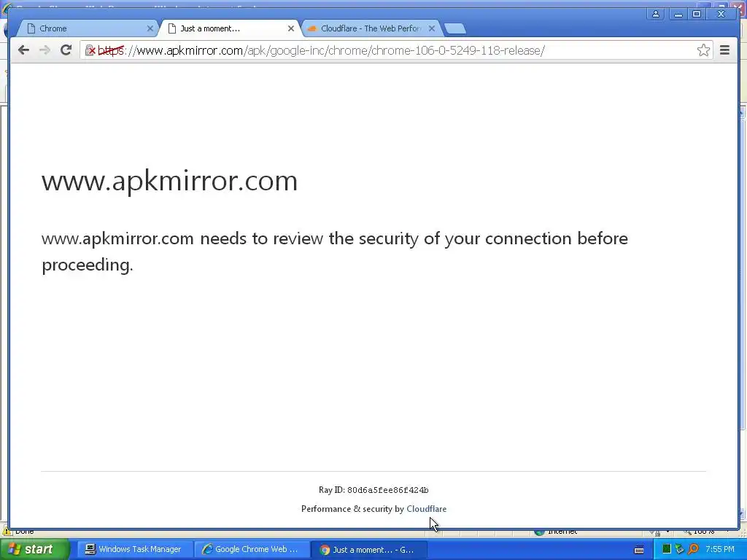Select the Ray ID text

tap(373, 490)
